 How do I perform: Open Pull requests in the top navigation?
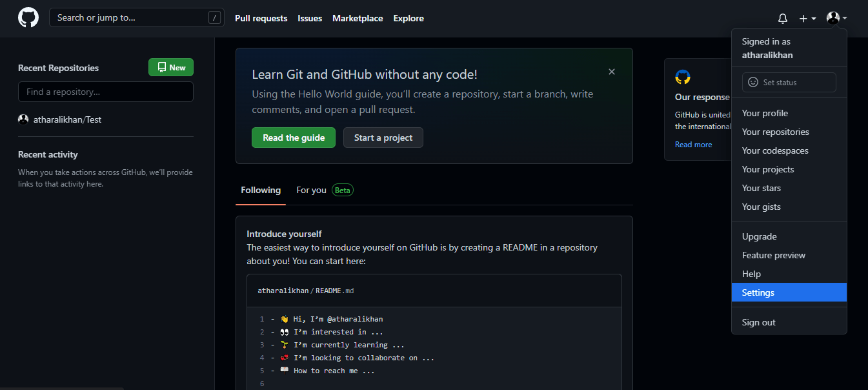pyautogui.click(x=261, y=19)
